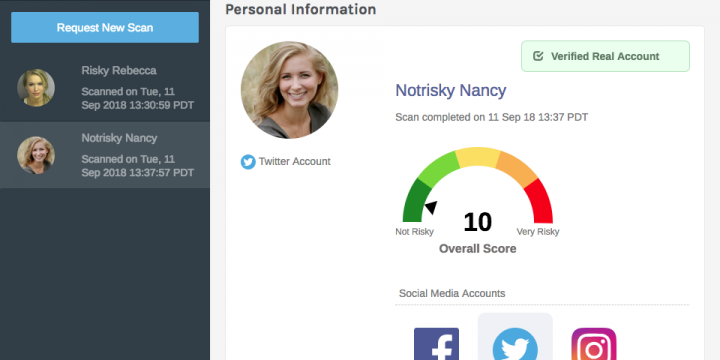This screenshot has height=360, width=720.
Task: Open the Facebook social media account icon
Action: pyautogui.click(x=436, y=344)
